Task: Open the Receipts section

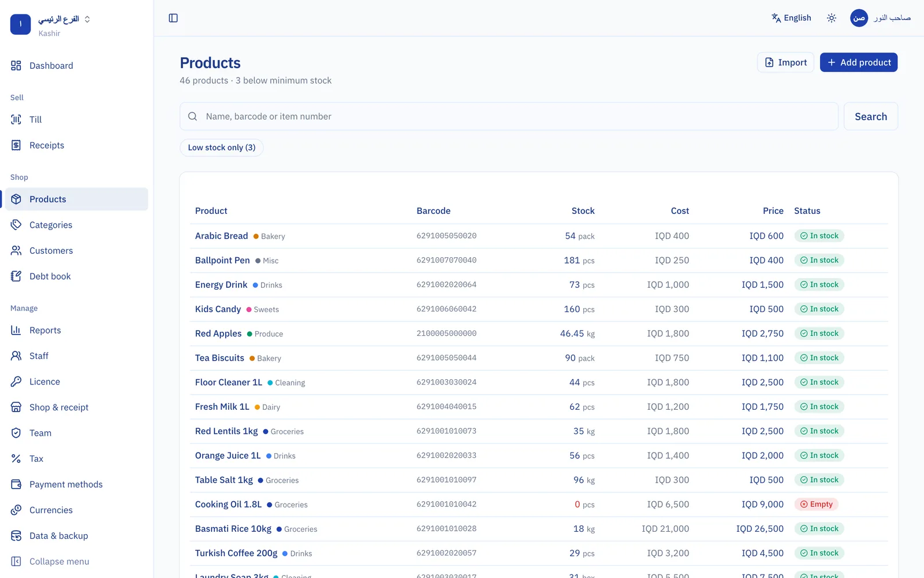Action: click(76, 145)
